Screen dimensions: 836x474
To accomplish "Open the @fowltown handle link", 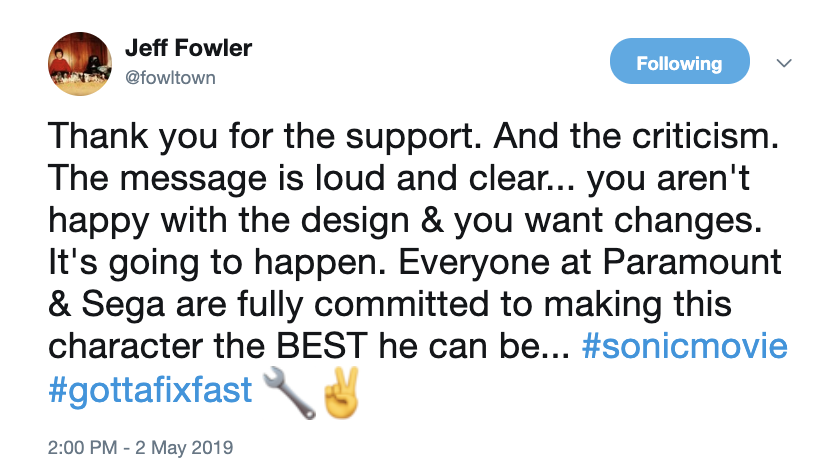I will 169,76.
